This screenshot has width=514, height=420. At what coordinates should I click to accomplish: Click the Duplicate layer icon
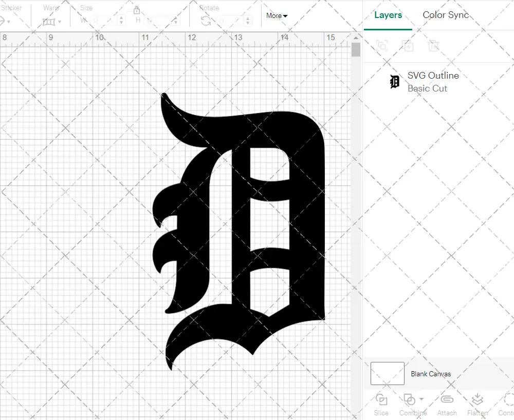tap(408, 46)
